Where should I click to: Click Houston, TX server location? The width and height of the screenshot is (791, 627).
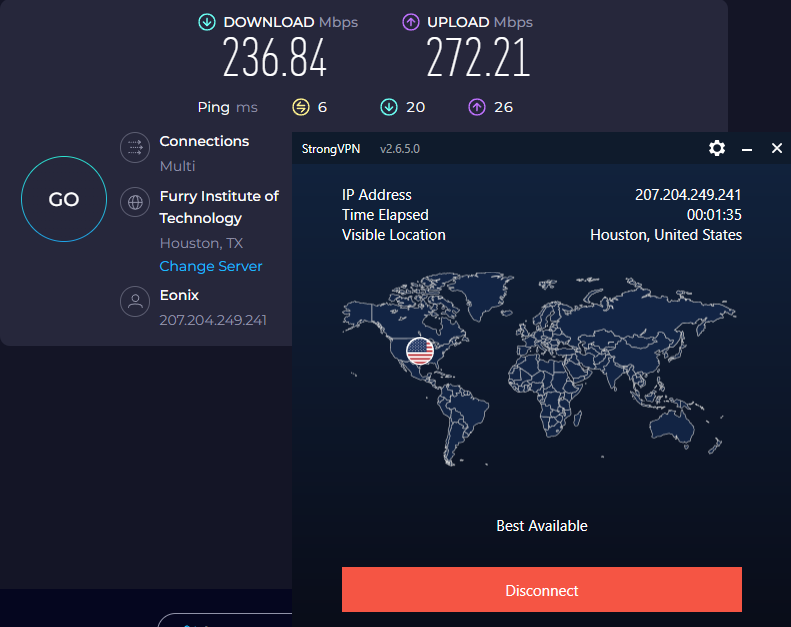pos(201,243)
